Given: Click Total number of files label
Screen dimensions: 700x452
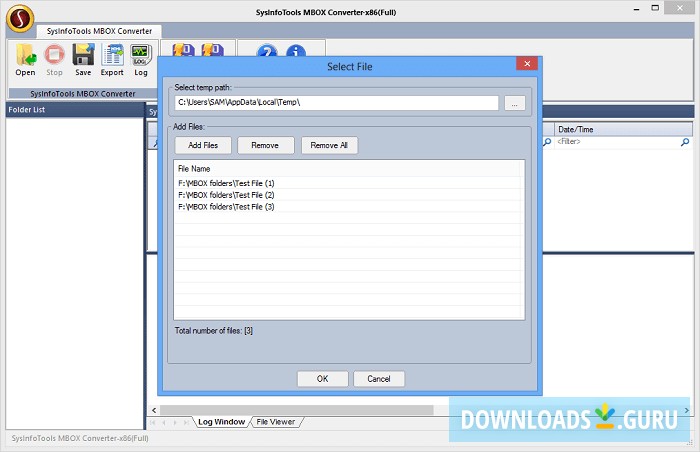Looking at the screenshot, I should pos(214,331).
